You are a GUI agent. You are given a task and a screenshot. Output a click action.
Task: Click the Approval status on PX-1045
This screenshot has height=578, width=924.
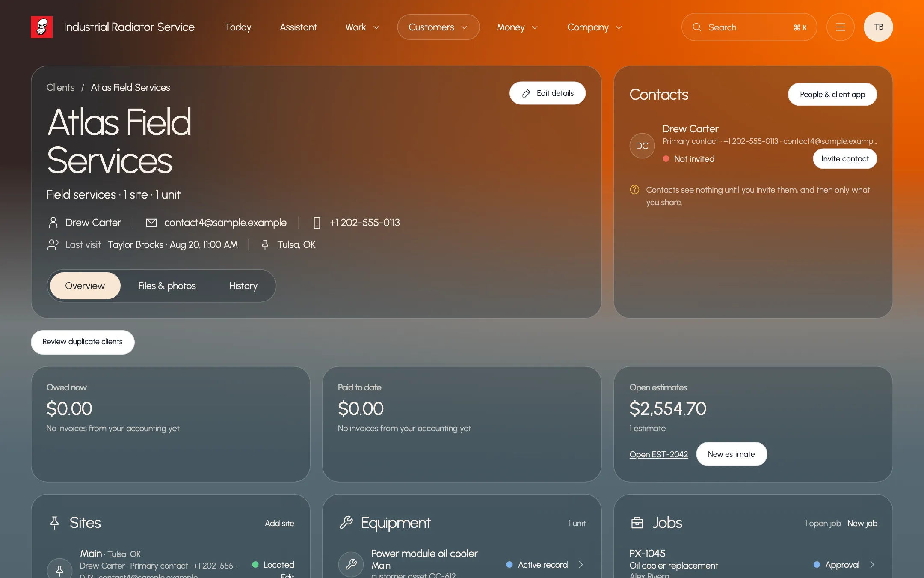coord(836,565)
